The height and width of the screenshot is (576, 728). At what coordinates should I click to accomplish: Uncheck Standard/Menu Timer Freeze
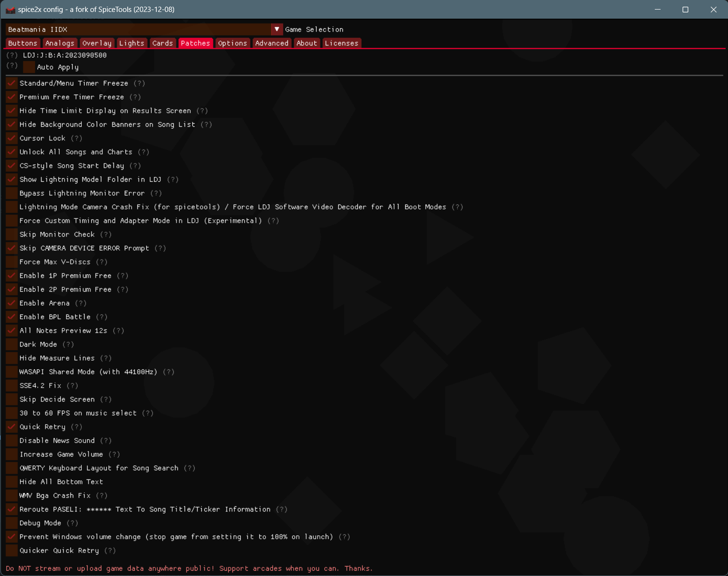11,83
